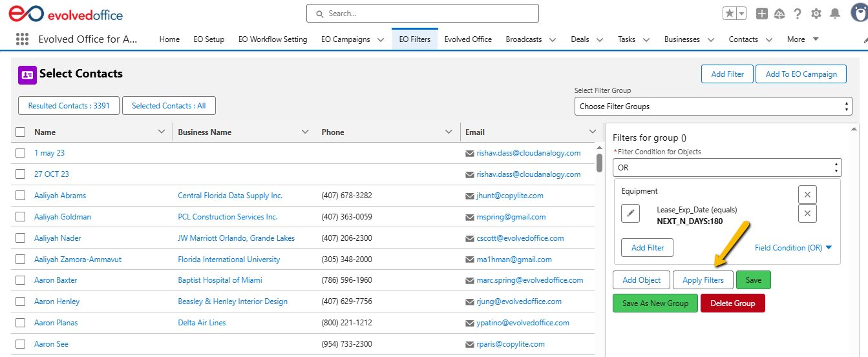Go to the Home tab

click(169, 39)
